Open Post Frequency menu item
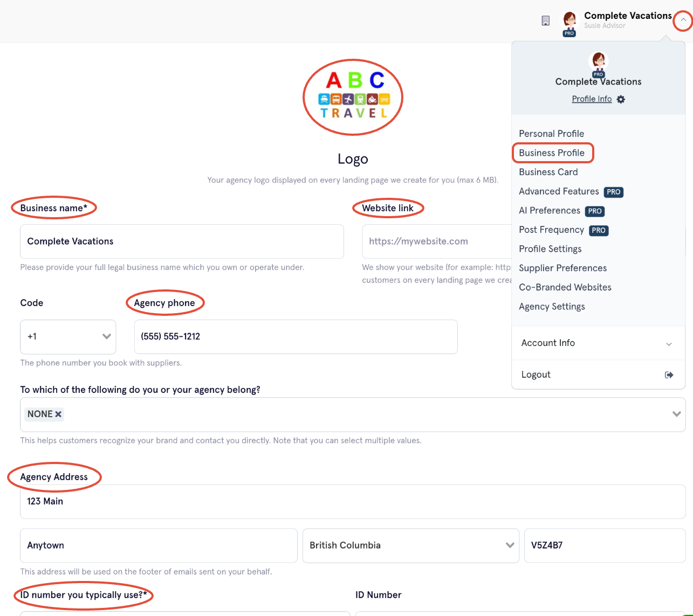The image size is (693, 616). tap(551, 230)
